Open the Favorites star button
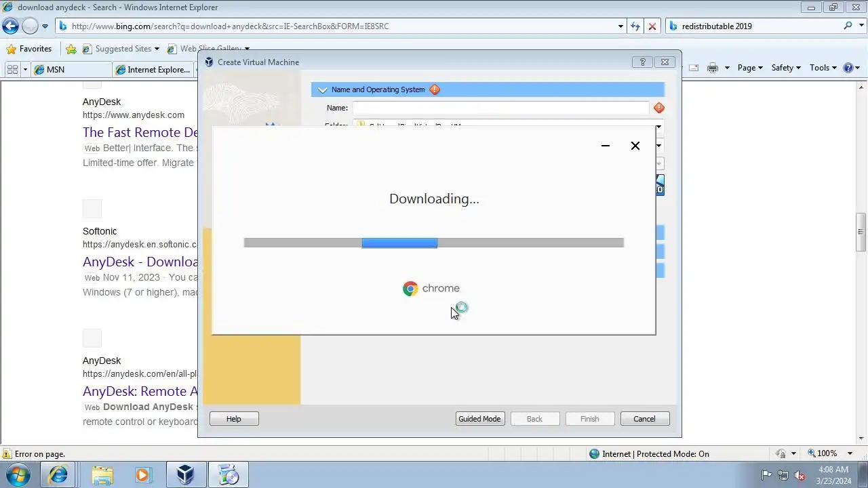The width and height of the screenshot is (868, 488). [28, 49]
